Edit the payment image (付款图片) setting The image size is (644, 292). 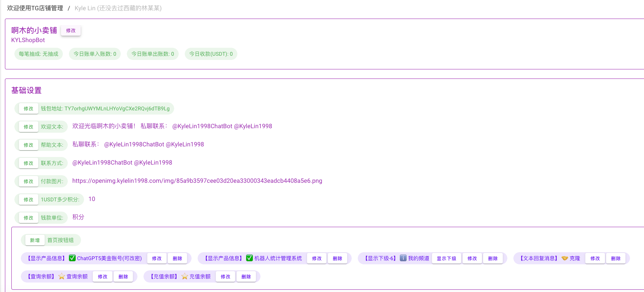pyautogui.click(x=28, y=182)
